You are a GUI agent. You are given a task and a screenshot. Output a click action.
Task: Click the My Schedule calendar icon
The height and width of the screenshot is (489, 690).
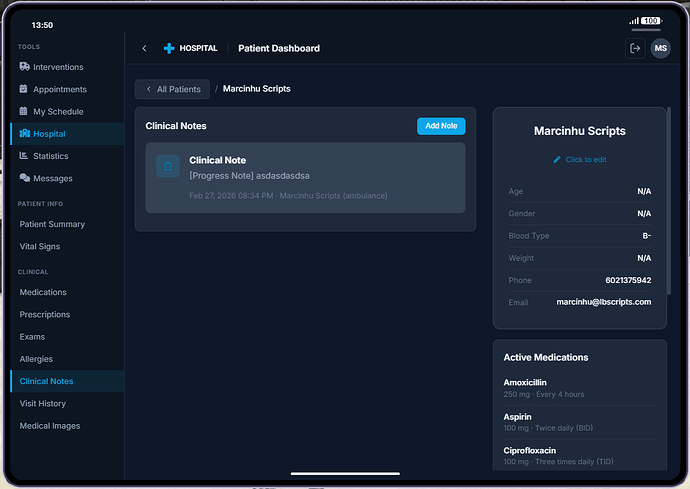(24, 111)
